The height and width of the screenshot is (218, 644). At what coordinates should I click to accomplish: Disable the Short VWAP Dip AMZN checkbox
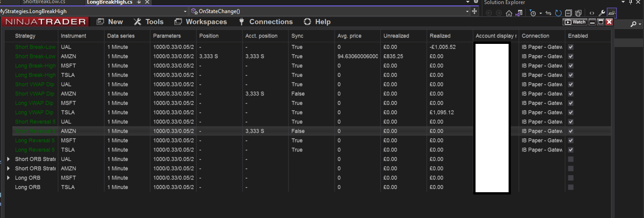point(571,94)
